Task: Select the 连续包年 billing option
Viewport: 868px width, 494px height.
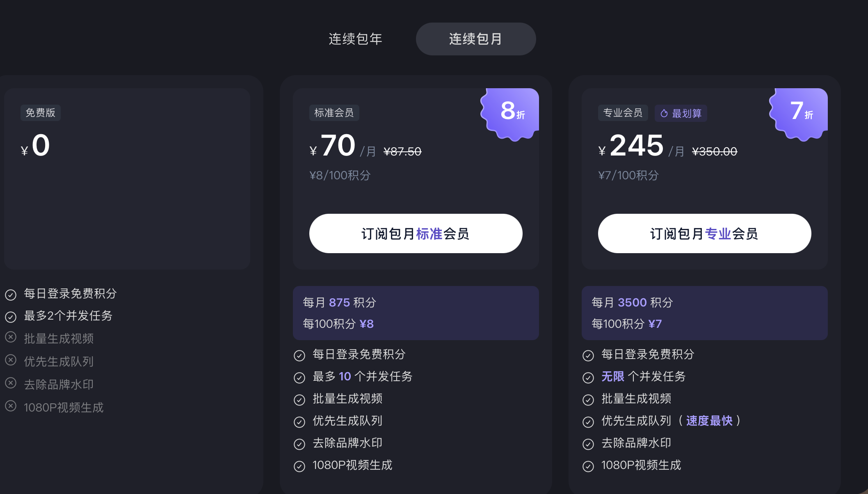Action: point(355,39)
